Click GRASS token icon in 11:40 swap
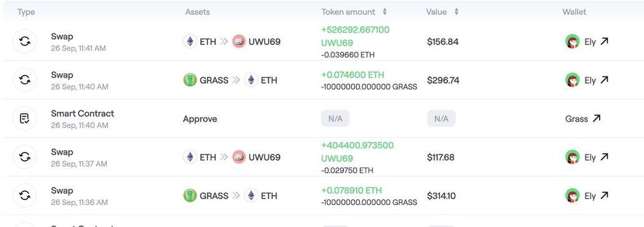 (190, 80)
